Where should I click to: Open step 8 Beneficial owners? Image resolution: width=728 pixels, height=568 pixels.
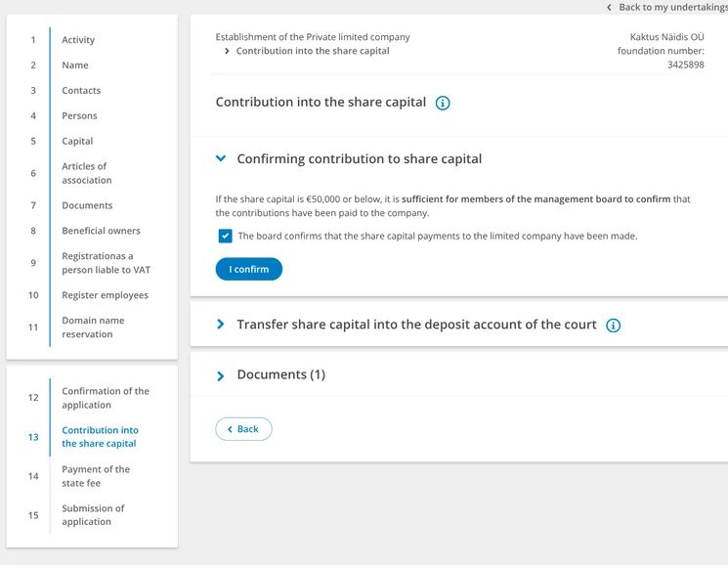coord(101,231)
